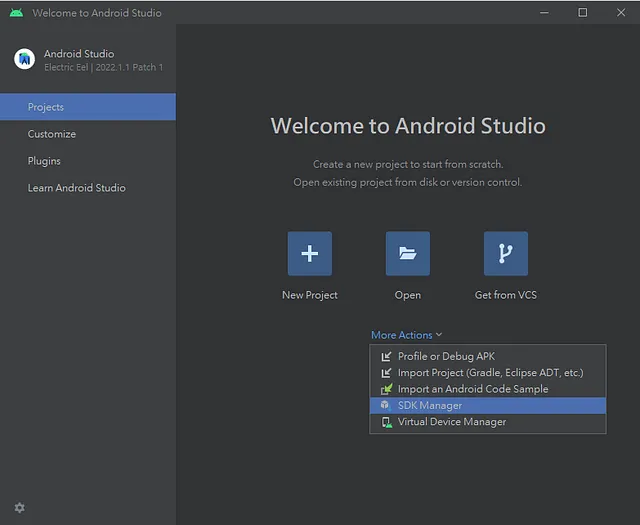Switch to the Customize section

tap(88, 134)
